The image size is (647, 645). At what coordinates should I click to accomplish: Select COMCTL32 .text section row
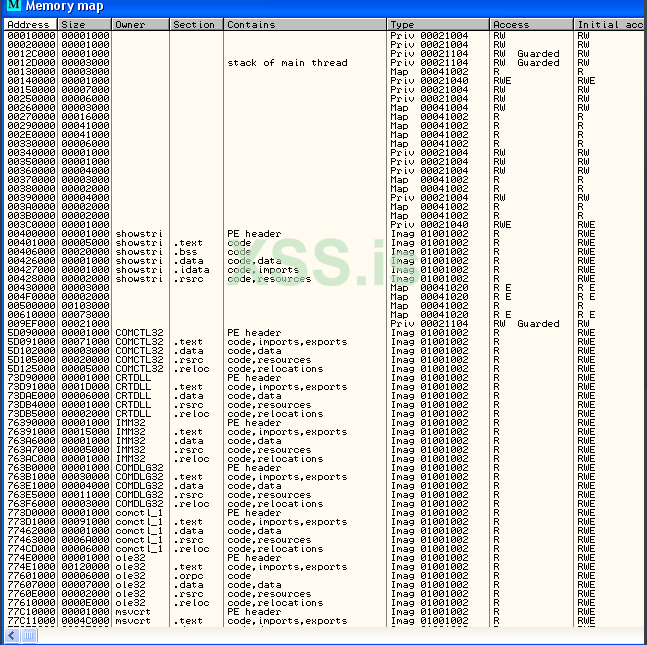pyautogui.click(x=324, y=342)
